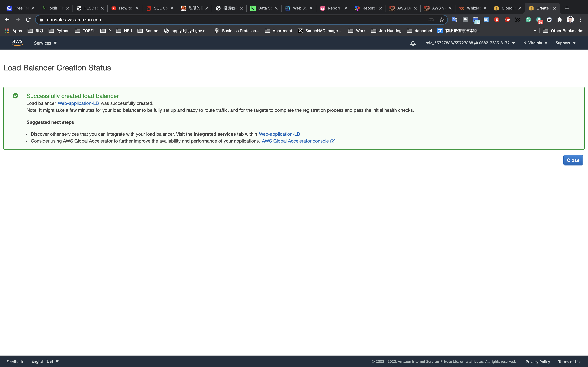Open the Chrome extensions puzzle icon
Image resolution: width=588 pixels, height=367 pixels.
tap(560, 20)
